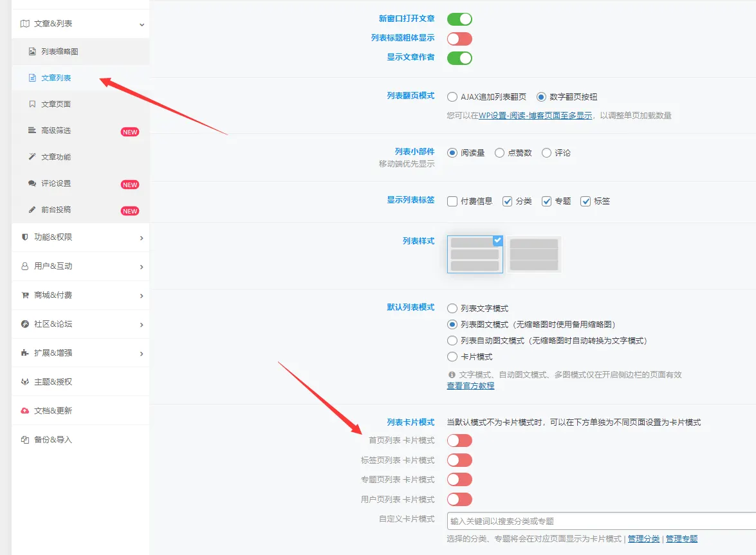Click NEW badge on 高级筛选
The height and width of the screenshot is (555, 756).
pos(130,132)
